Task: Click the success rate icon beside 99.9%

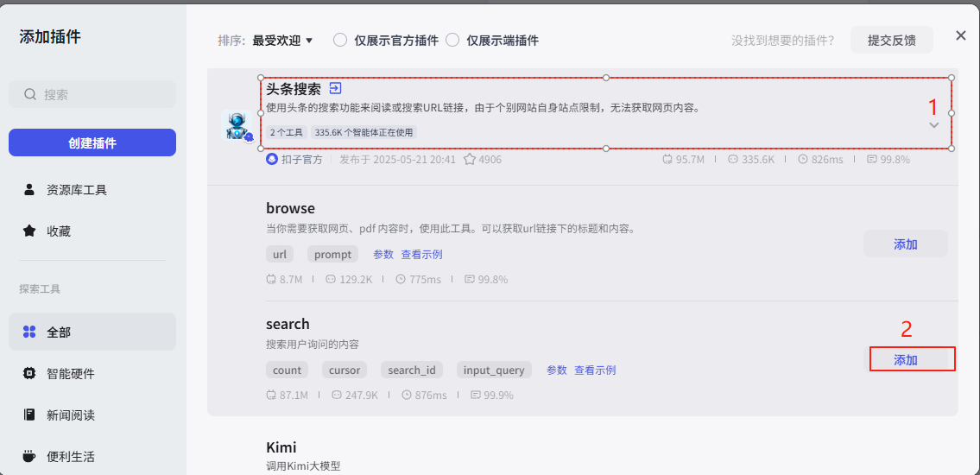Action: (x=476, y=395)
